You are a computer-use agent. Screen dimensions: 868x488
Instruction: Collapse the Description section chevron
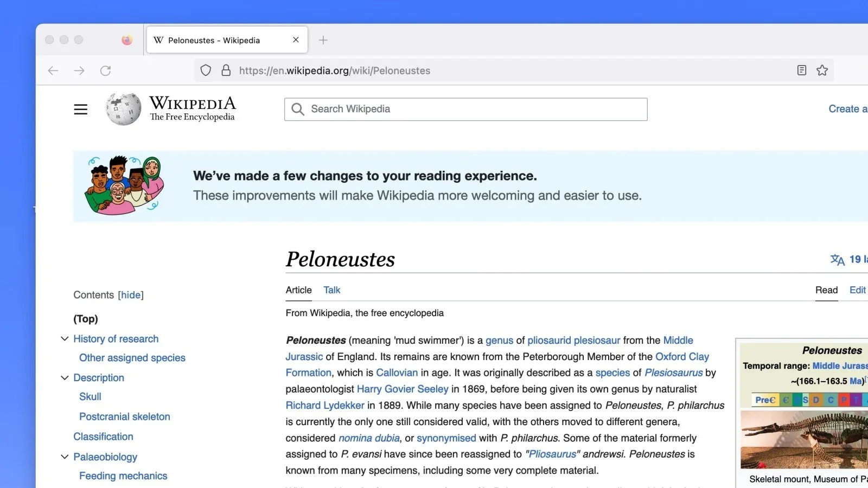point(65,378)
